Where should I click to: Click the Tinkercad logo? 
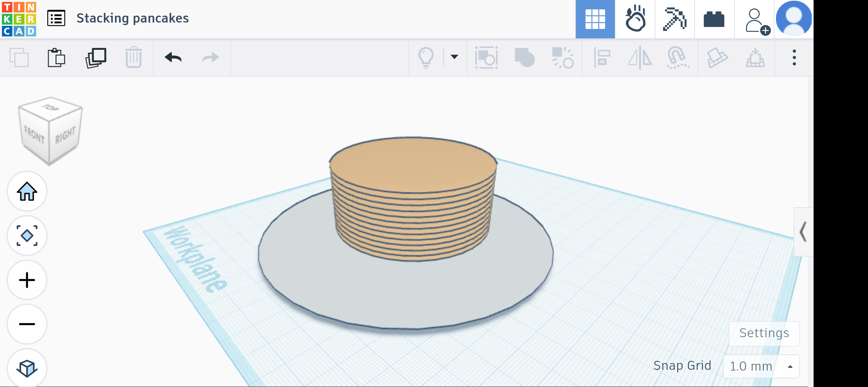point(19,19)
